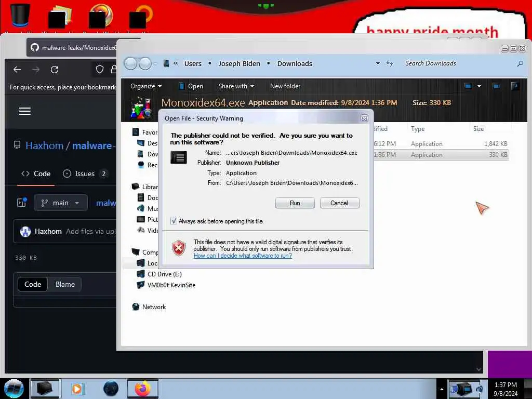Select VM0b0t KevinSite in navigation pane
Viewport: 532px width, 399px height.
(x=171, y=285)
